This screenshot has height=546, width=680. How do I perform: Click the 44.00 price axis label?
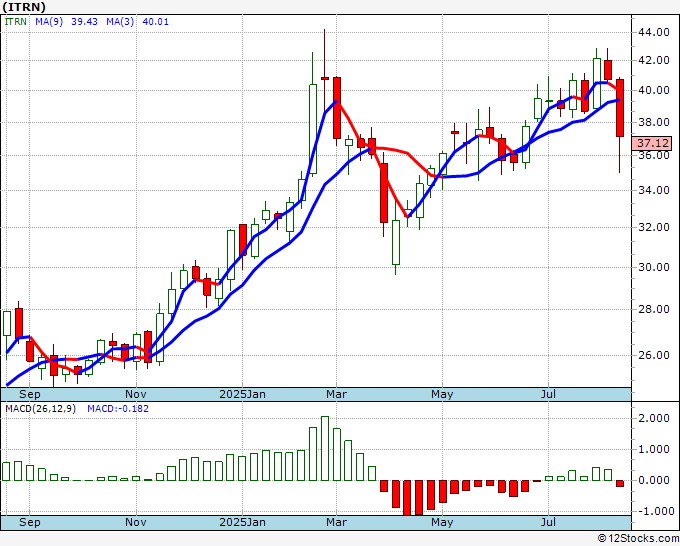pyautogui.click(x=653, y=32)
